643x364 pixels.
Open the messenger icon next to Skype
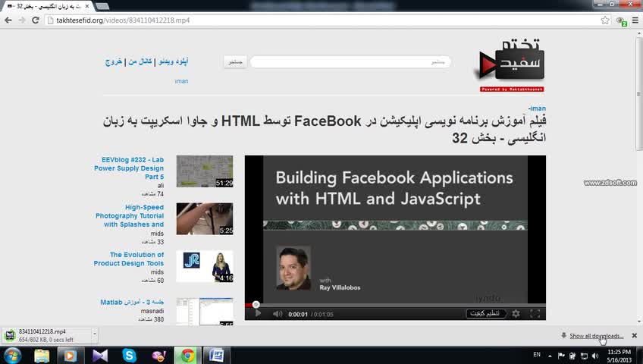(158, 356)
